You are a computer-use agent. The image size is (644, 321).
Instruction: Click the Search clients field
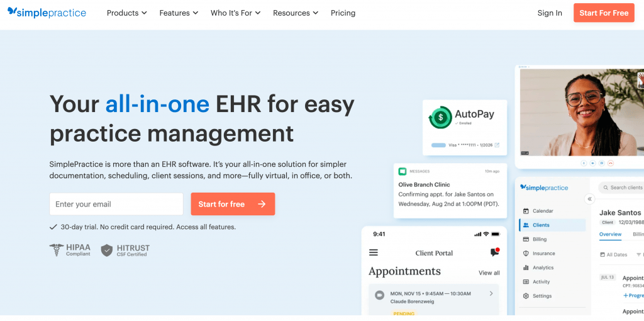pyautogui.click(x=621, y=188)
